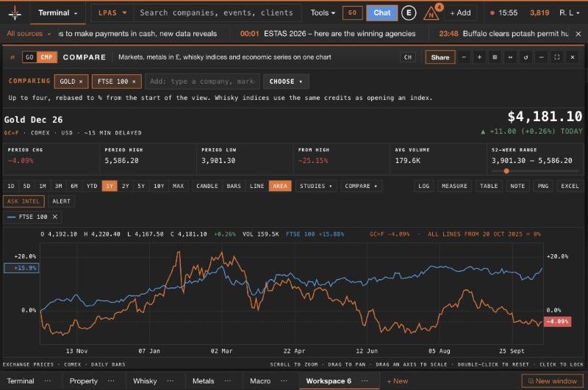Open the ellipsis menu on the Macro tab

pos(284,380)
